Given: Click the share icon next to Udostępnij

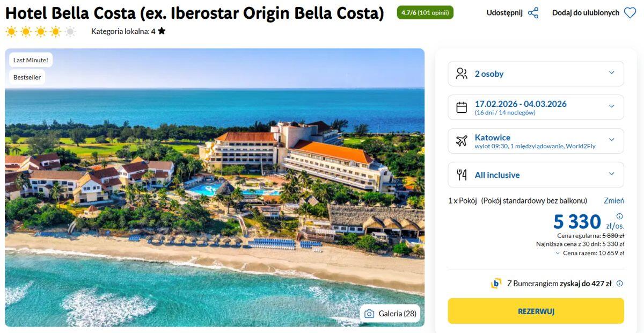Looking at the screenshot, I should (x=533, y=13).
